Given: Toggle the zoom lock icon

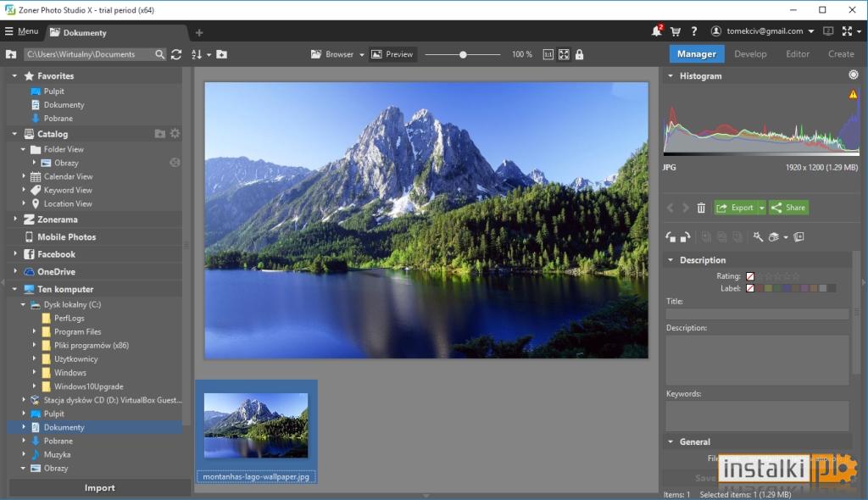Looking at the screenshot, I should 579,54.
